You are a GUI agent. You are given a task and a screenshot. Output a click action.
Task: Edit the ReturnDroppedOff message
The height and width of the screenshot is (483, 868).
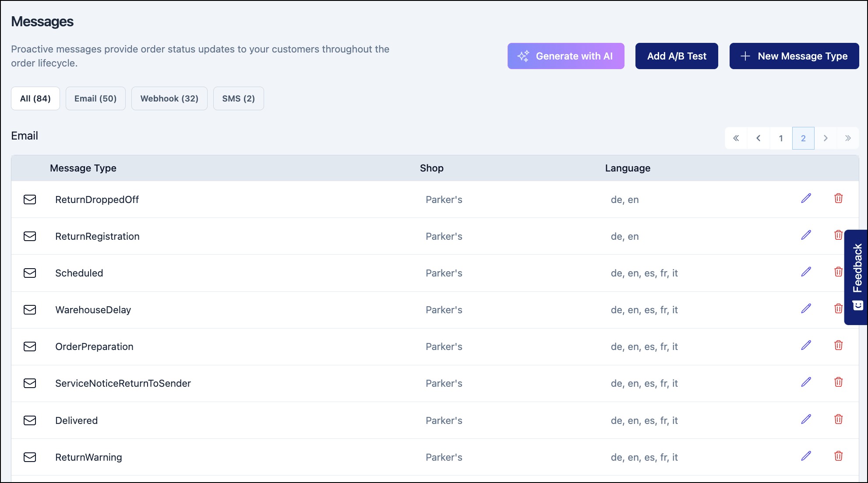coord(806,199)
